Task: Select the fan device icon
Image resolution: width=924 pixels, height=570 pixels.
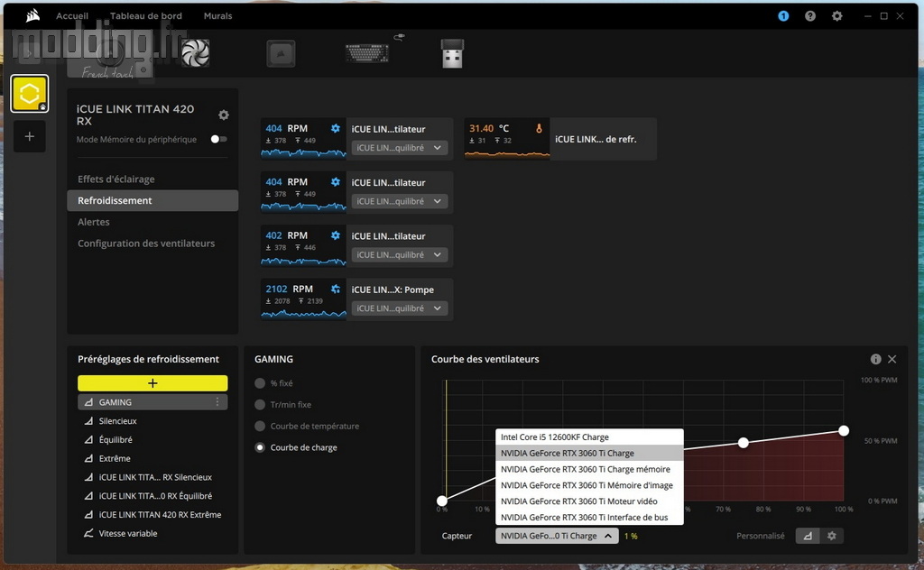Action: (195, 53)
